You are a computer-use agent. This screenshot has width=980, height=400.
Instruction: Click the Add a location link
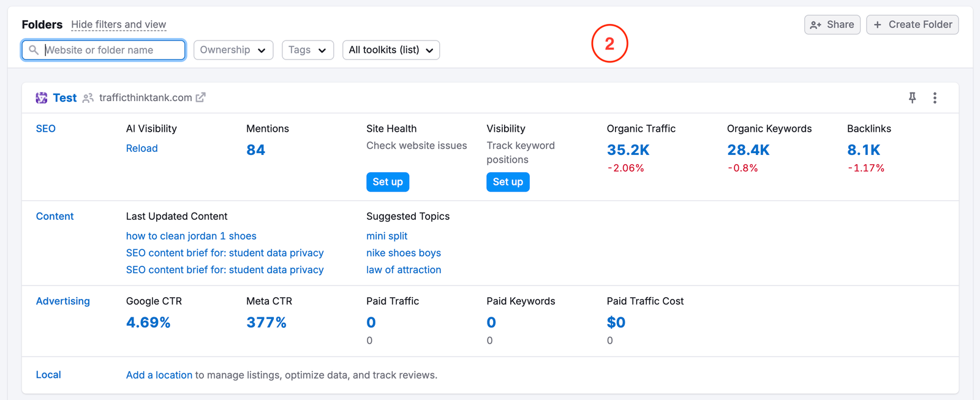pyautogui.click(x=159, y=375)
